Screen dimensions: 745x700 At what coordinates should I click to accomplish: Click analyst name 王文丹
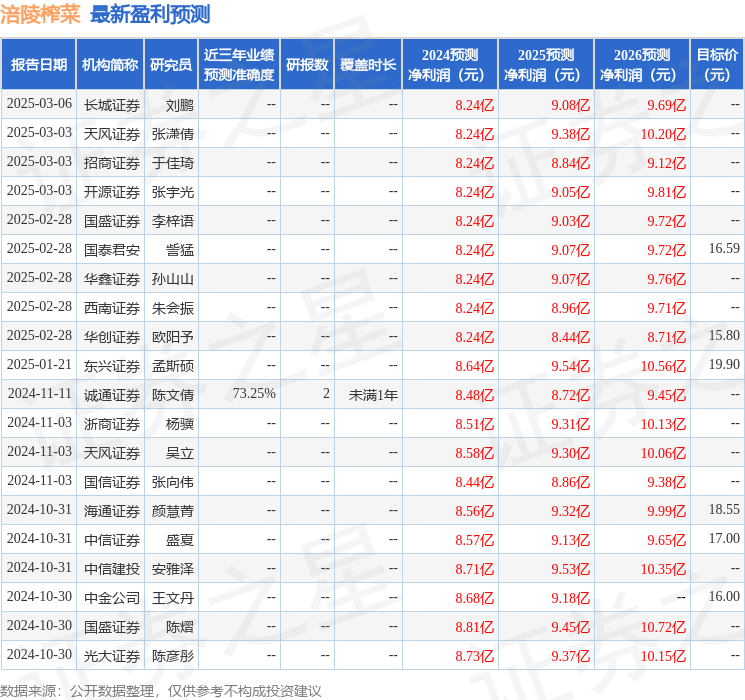tap(172, 598)
